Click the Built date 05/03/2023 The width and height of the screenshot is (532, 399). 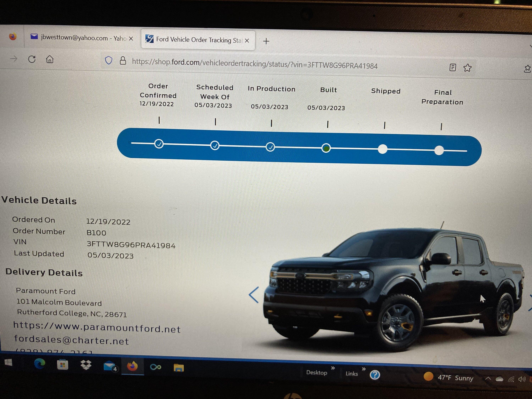pos(326,108)
